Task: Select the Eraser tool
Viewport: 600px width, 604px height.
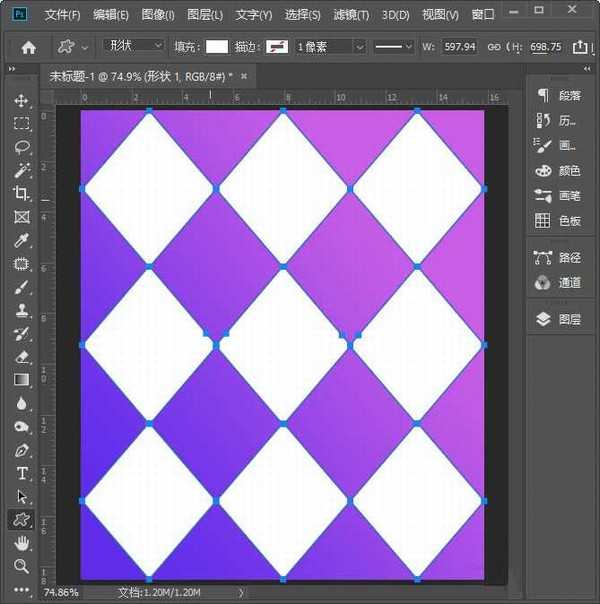Action: 21,356
